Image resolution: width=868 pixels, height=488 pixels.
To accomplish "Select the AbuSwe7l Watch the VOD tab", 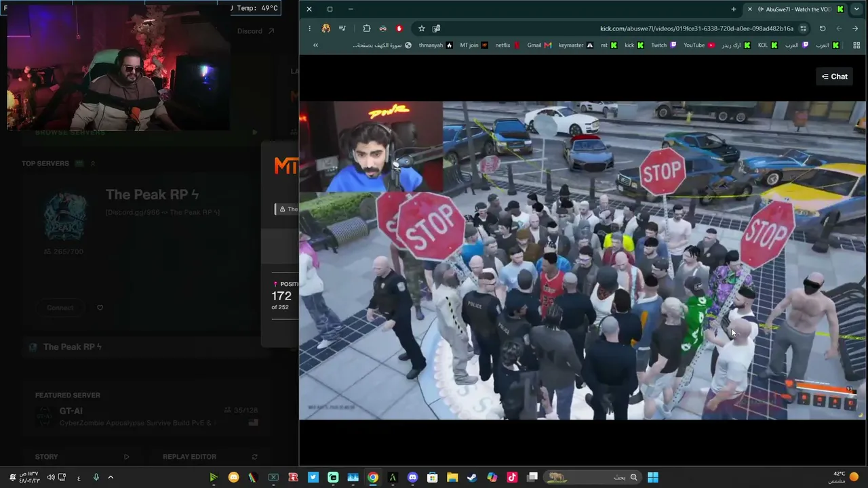I will 798,9.
